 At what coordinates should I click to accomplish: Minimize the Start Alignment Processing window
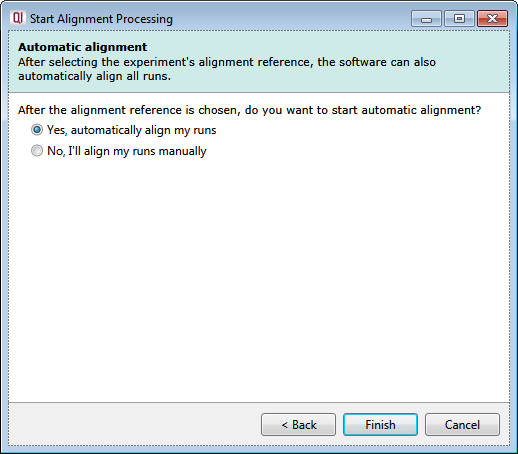point(426,19)
